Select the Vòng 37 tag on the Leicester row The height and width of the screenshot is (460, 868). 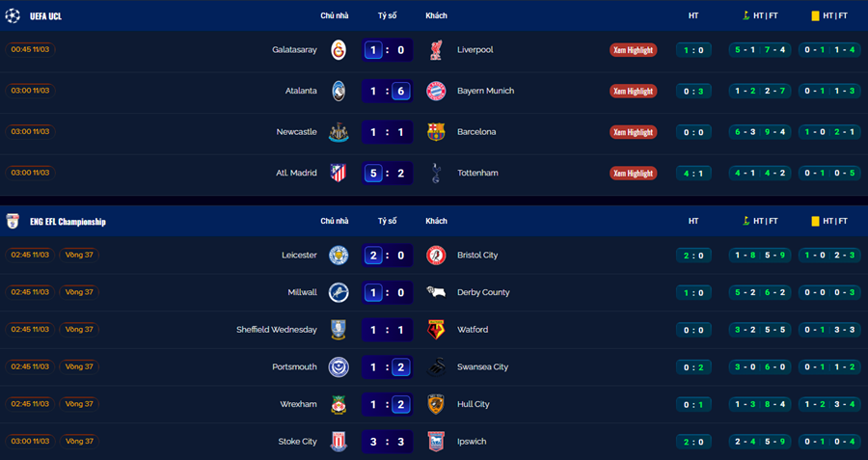point(79,256)
